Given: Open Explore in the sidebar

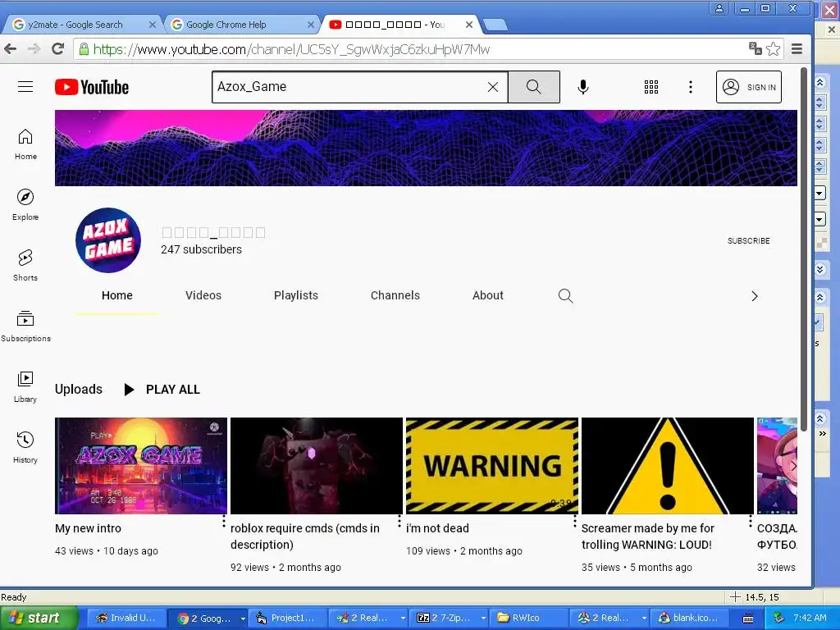Looking at the screenshot, I should (25, 204).
